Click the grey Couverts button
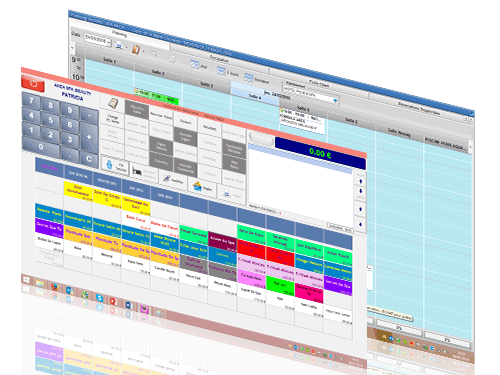 (x=161, y=162)
